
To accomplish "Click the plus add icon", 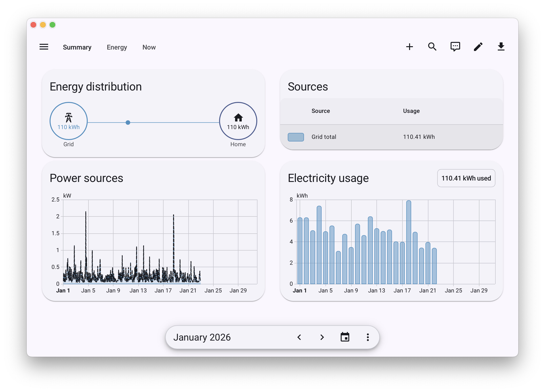I will pyautogui.click(x=409, y=47).
